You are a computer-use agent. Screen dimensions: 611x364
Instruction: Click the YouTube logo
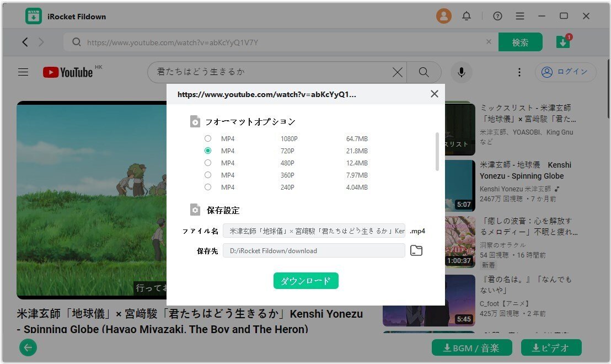tap(68, 72)
